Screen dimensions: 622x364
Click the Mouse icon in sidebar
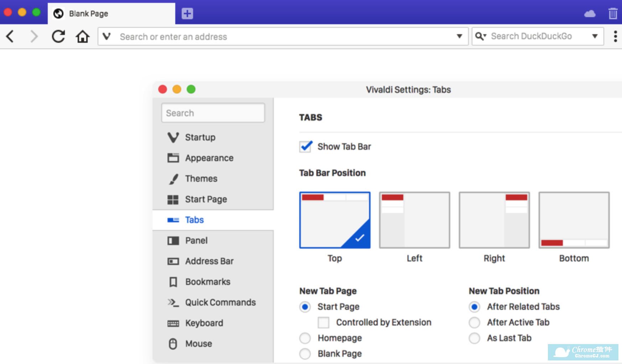pos(173,344)
